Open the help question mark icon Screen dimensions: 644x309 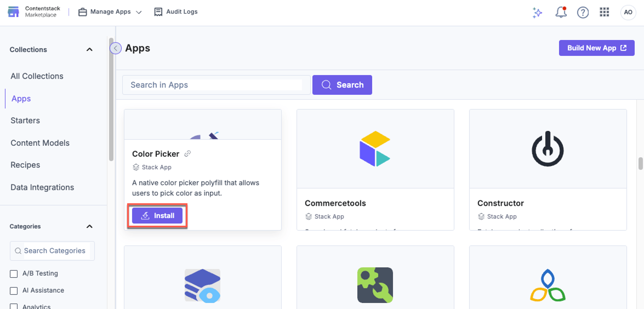[x=583, y=12]
